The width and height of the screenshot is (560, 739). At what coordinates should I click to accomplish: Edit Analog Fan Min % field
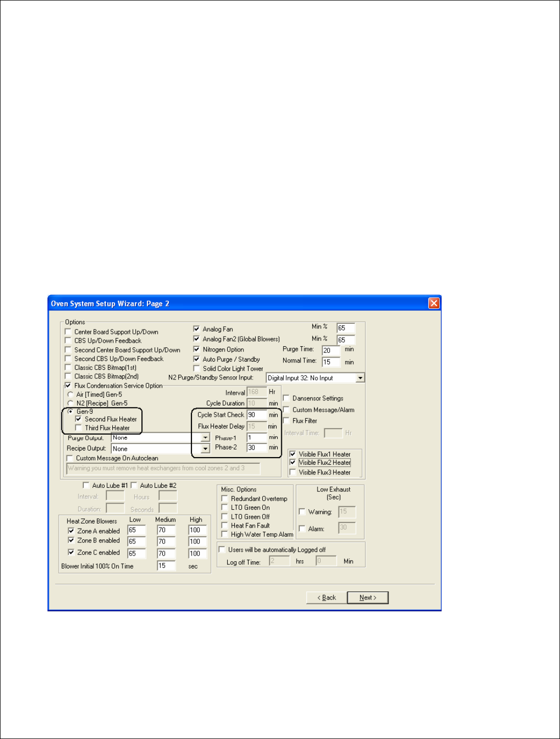pos(346,328)
